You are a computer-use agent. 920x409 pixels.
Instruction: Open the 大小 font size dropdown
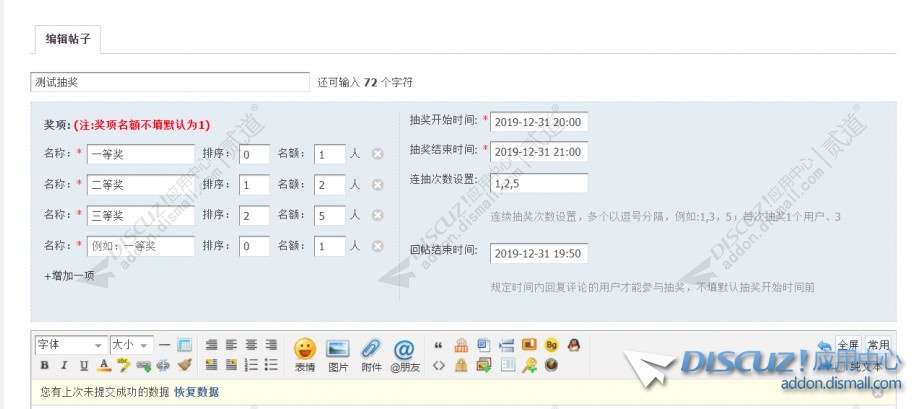(132, 345)
